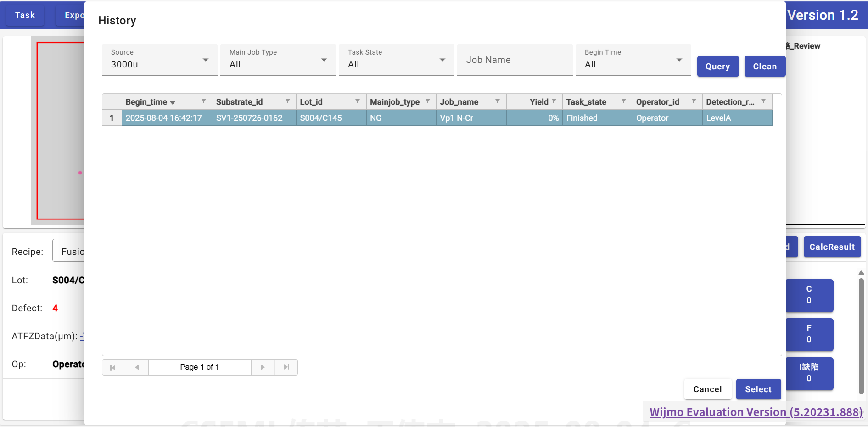Viewport: 868px width, 427px height.
Task: Open filter icon on Substrate_id column
Action: pos(287,101)
